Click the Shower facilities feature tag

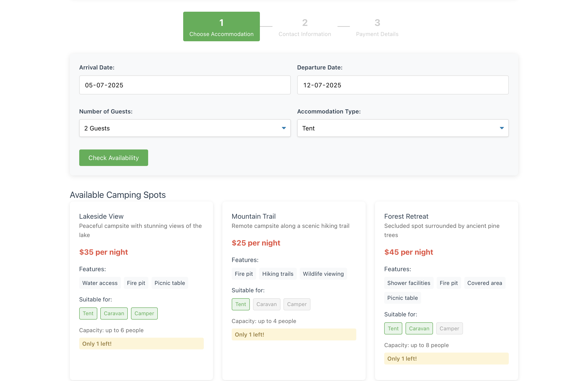[x=409, y=283]
